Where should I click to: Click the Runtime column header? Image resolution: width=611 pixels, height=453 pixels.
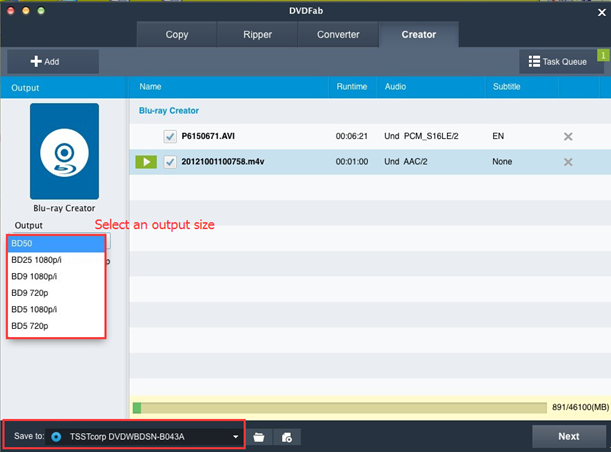pyautogui.click(x=352, y=87)
